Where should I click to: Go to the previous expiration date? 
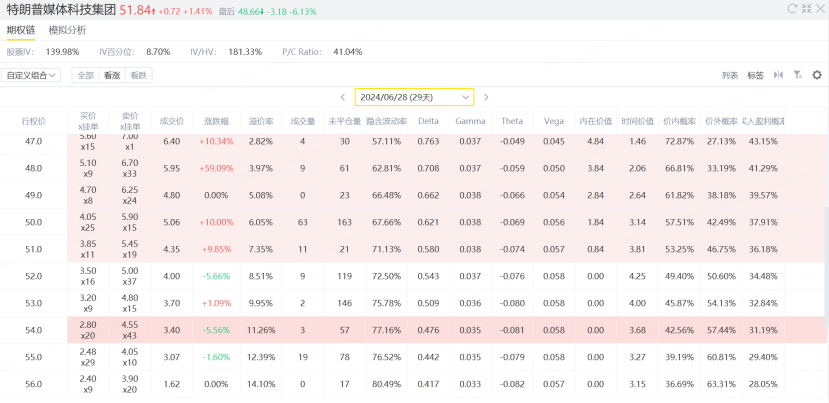[343, 97]
